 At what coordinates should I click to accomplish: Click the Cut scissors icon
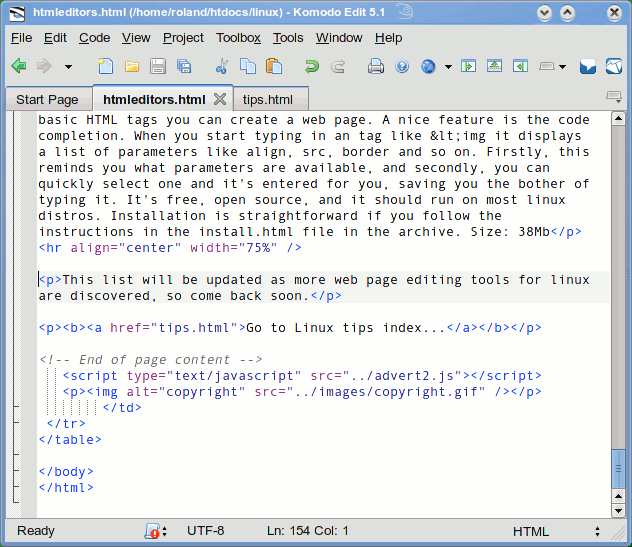[221, 67]
